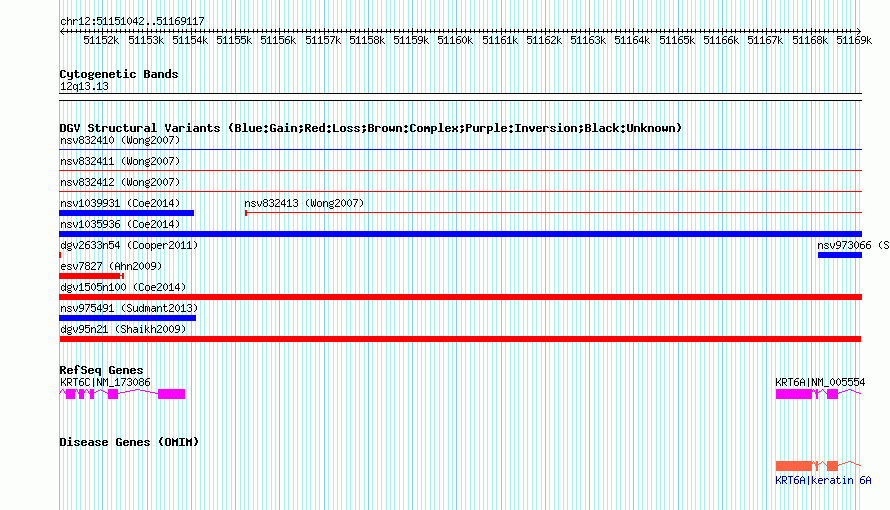Select the nsv832413 red variant line

click(553, 213)
